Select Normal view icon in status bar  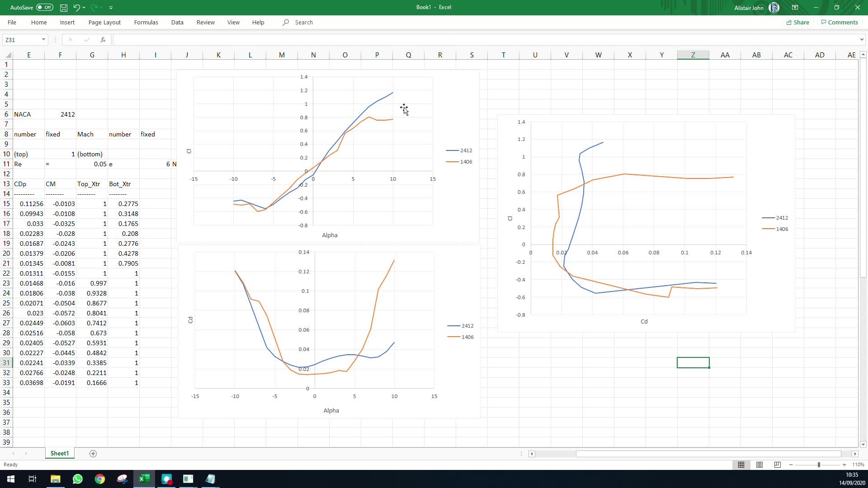point(741,465)
